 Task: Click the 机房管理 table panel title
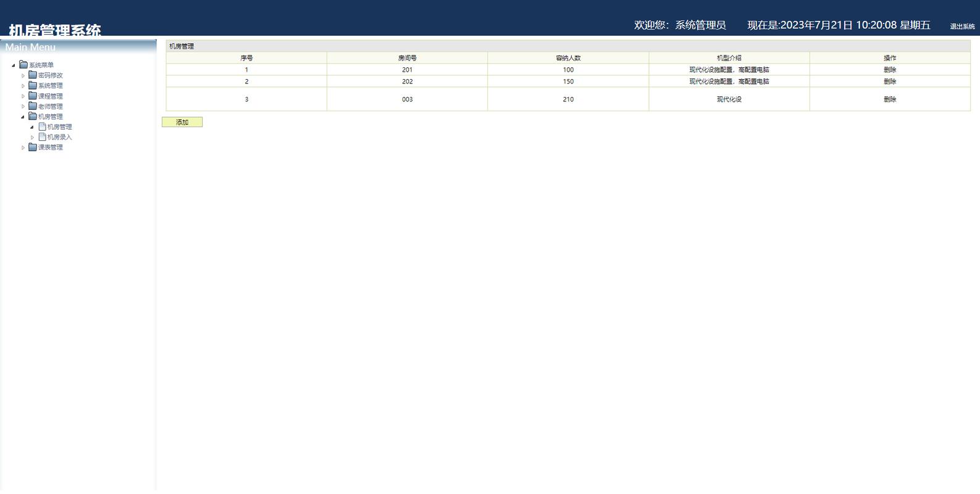click(182, 46)
